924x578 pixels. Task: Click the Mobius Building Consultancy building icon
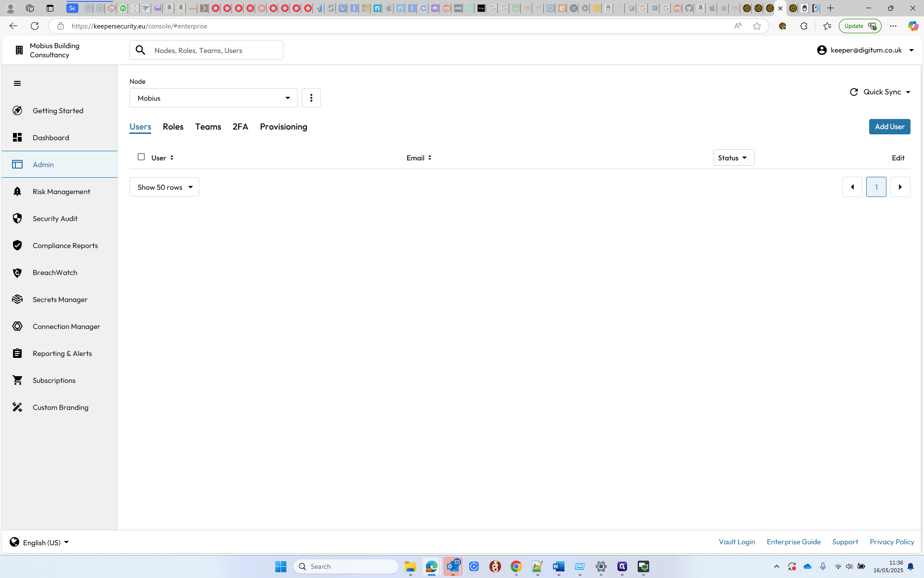[19, 50]
